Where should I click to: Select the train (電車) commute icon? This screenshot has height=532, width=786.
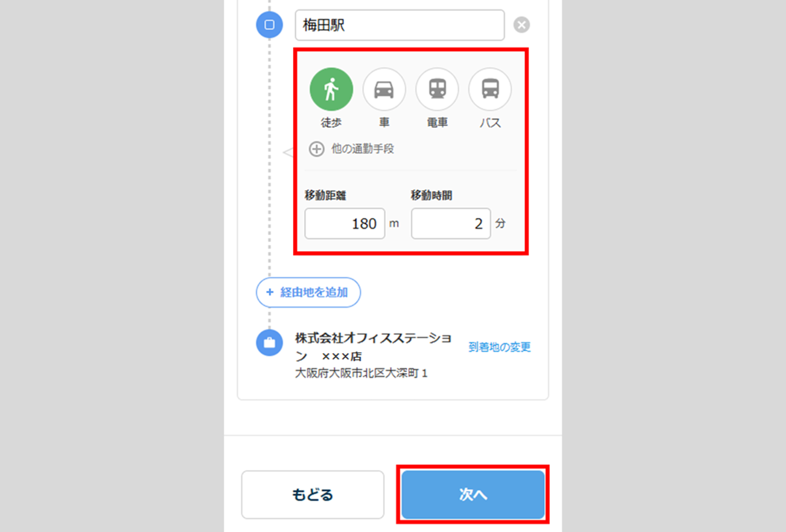tap(437, 89)
